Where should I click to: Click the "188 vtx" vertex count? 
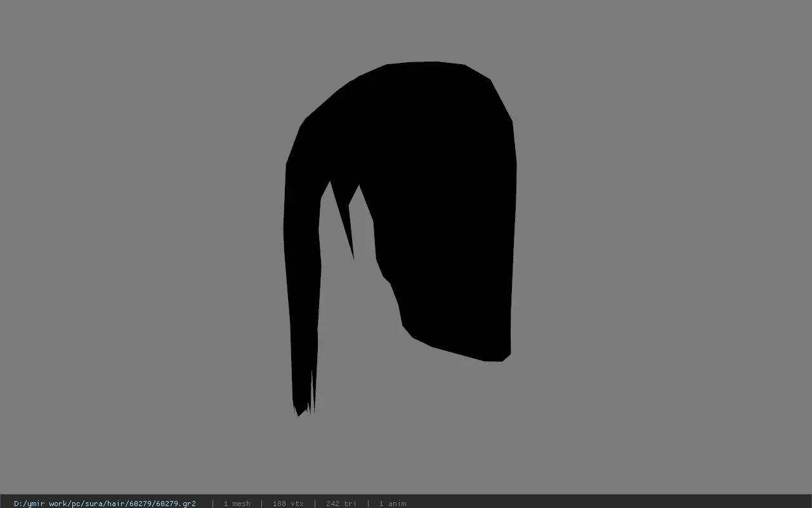tap(288, 504)
